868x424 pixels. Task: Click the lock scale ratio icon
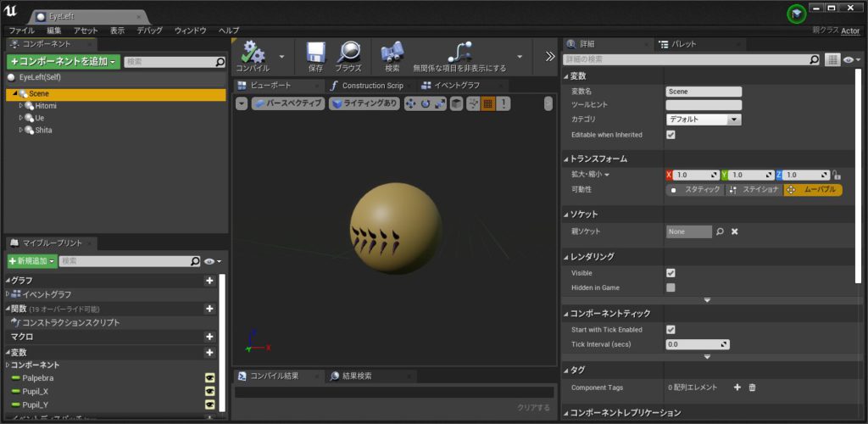coord(837,175)
